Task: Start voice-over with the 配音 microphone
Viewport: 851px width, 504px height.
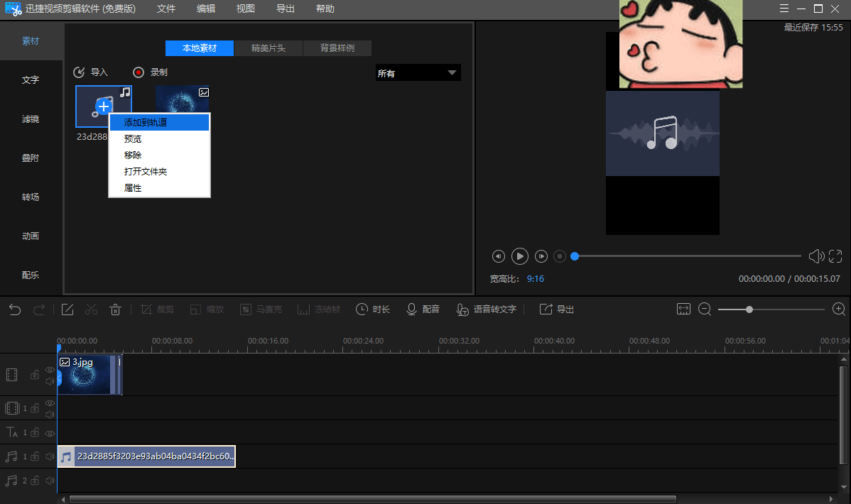Action: pyautogui.click(x=423, y=309)
